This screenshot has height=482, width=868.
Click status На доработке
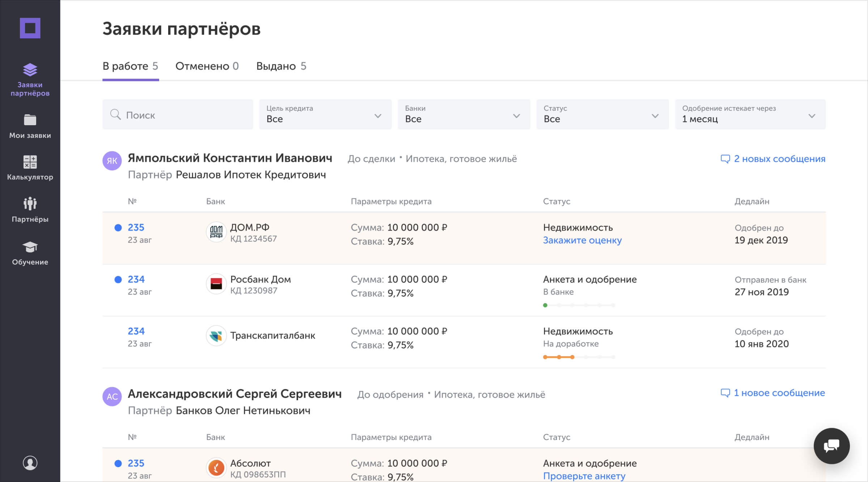pos(571,344)
